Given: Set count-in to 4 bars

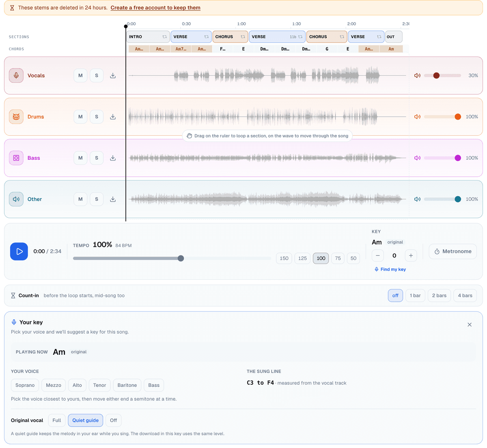Looking at the screenshot, I should pyautogui.click(x=465, y=296).
